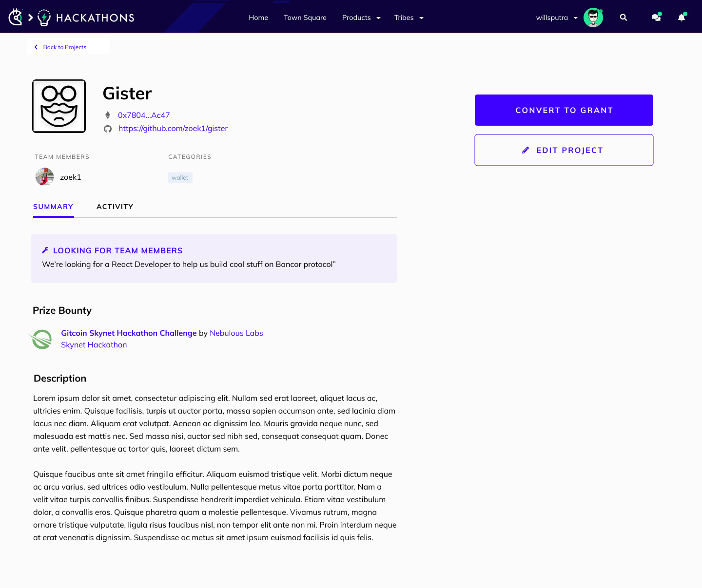Open the search icon
Image resolution: width=702 pixels, height=588 pixels.
623,17
